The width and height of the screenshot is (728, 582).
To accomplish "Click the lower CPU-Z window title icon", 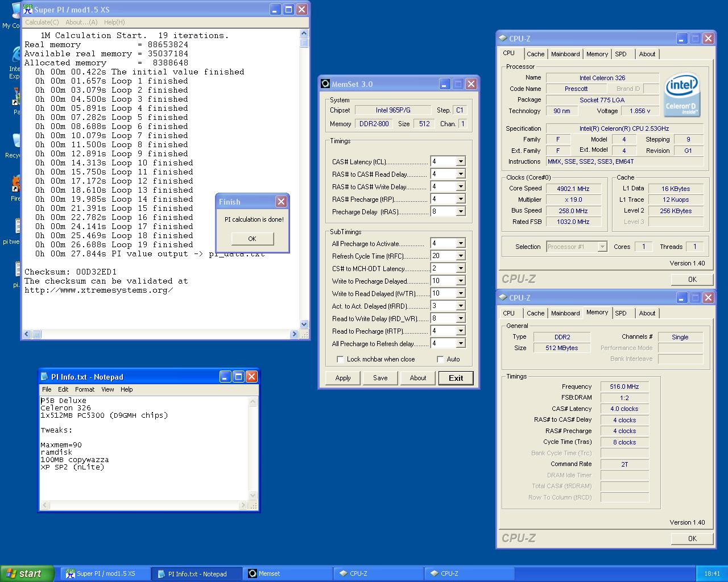I will point(503,298).
